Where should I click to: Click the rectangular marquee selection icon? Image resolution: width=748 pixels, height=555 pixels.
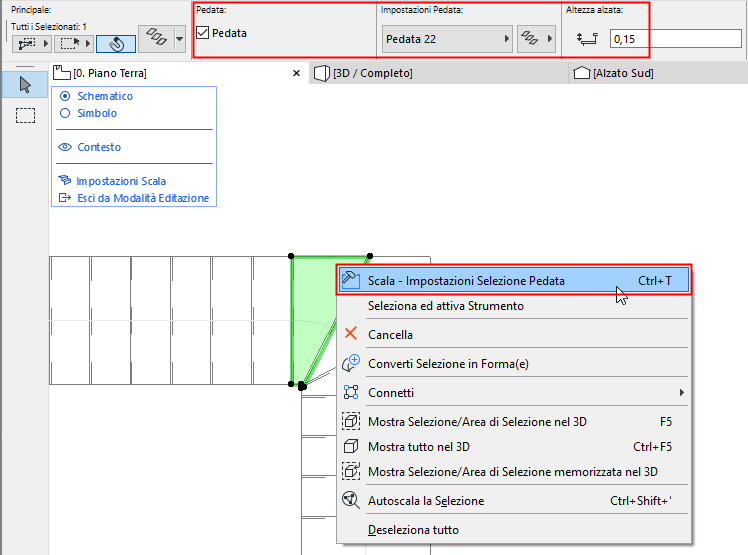[x=69, y=44]
